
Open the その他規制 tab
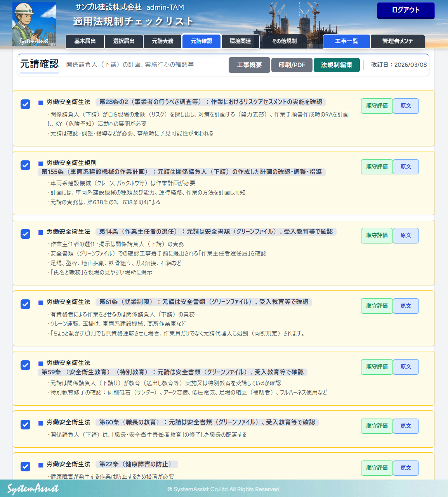284,41
